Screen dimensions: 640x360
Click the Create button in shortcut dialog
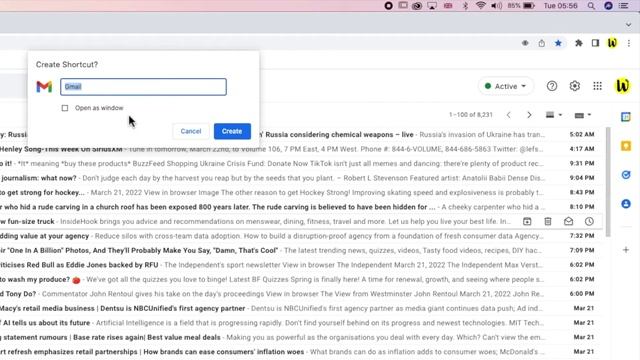pos(232,131)
